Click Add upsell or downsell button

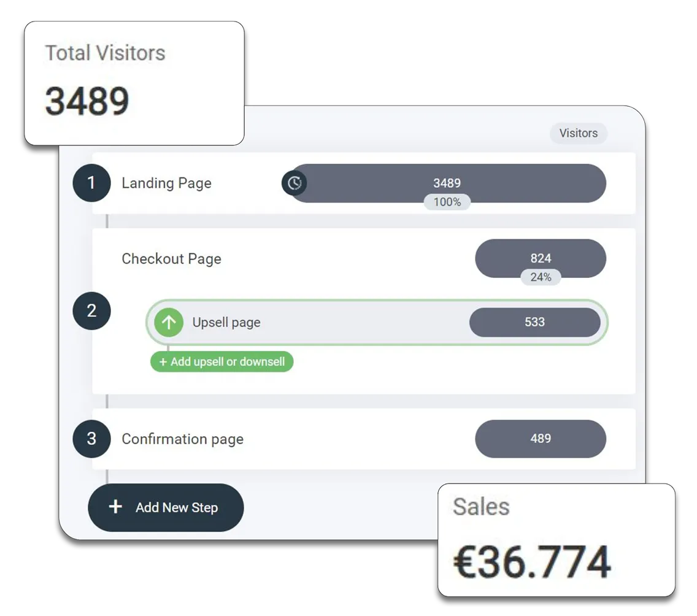pyautogui.click(x=221, y=362)
